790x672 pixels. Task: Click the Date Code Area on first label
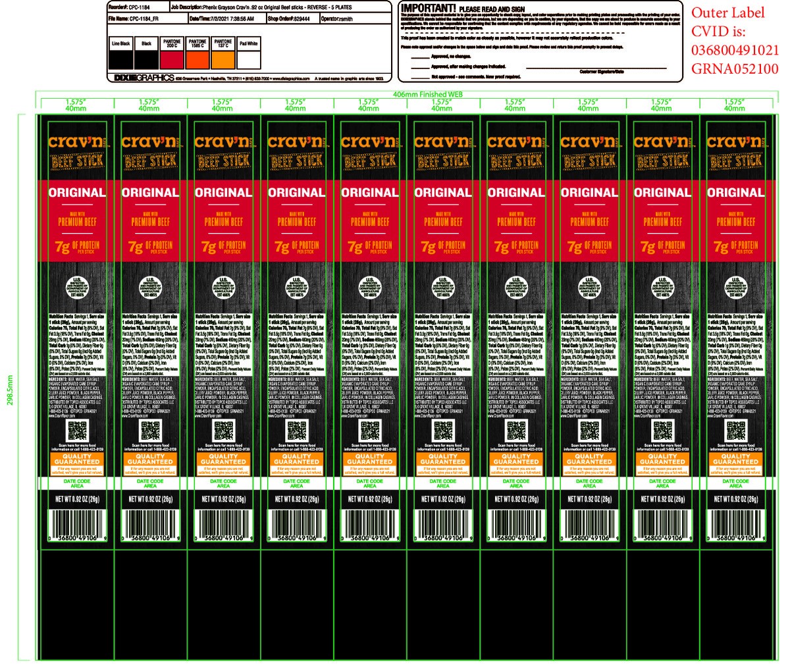(78, 483)
